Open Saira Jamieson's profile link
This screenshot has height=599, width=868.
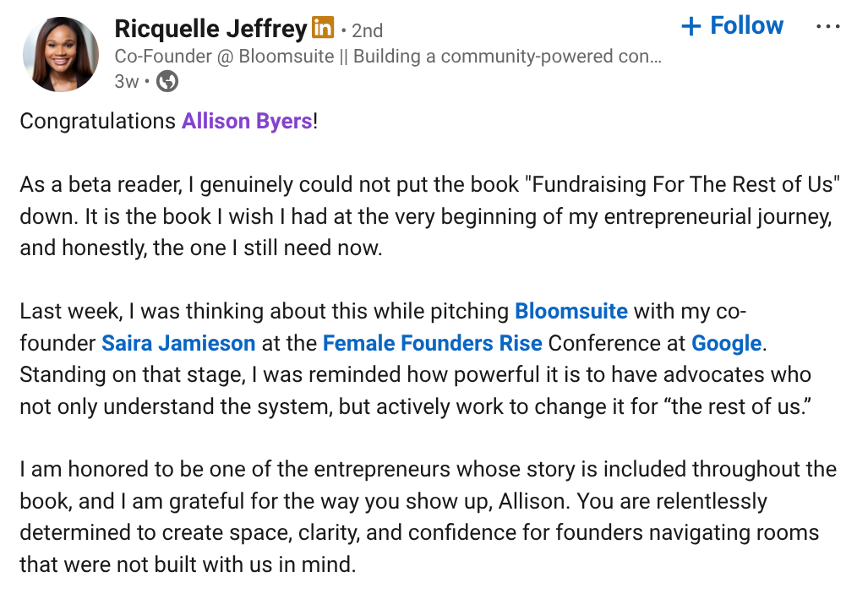coord(178,343)
